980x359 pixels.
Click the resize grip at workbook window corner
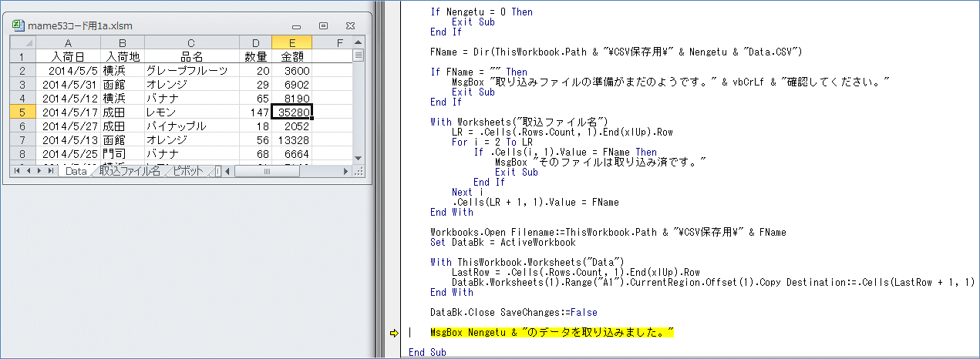[x=359, y=171]
